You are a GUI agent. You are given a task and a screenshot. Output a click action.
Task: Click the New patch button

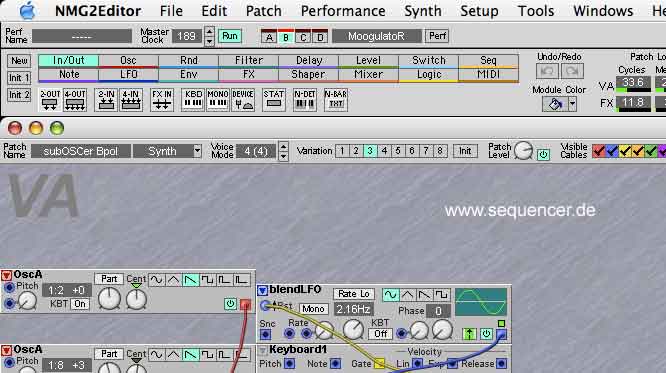(19, 61)
